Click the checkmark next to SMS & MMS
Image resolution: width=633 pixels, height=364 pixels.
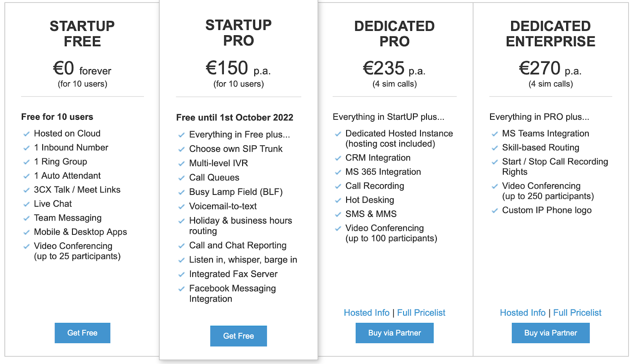click(338, 215)
